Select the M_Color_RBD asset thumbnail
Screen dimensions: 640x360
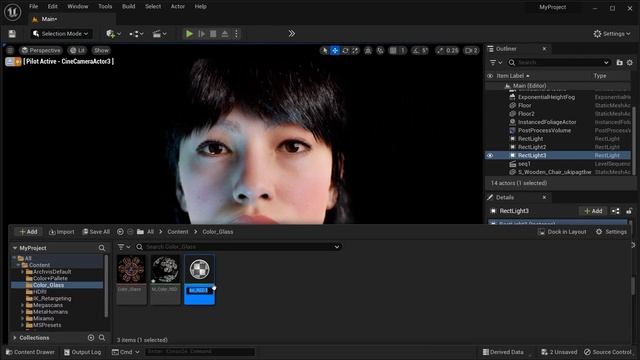tap(165, 269)
